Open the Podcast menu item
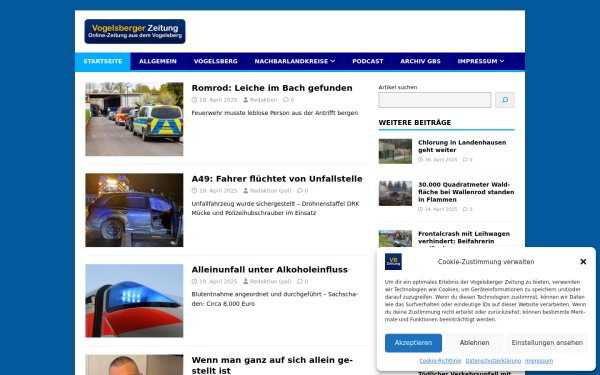The width and height of the screenshot is (600, 375). click(368, 61)
